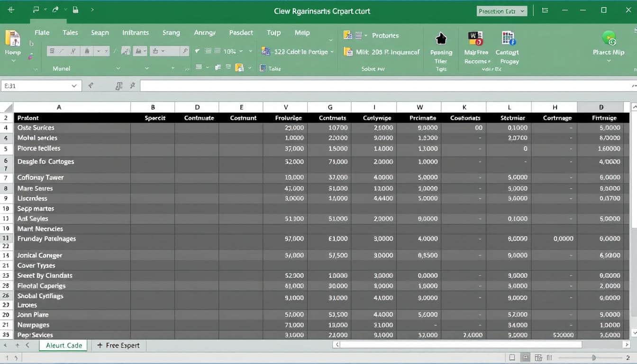The width and height of the screenshot is (637, 364).
Task: Click the page break view icon in status bar
Action: point(538,357)
